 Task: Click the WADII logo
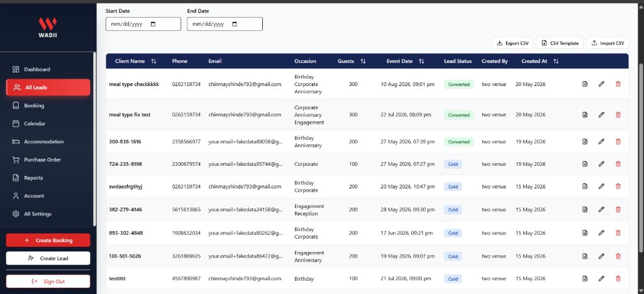tap(48, 28)
